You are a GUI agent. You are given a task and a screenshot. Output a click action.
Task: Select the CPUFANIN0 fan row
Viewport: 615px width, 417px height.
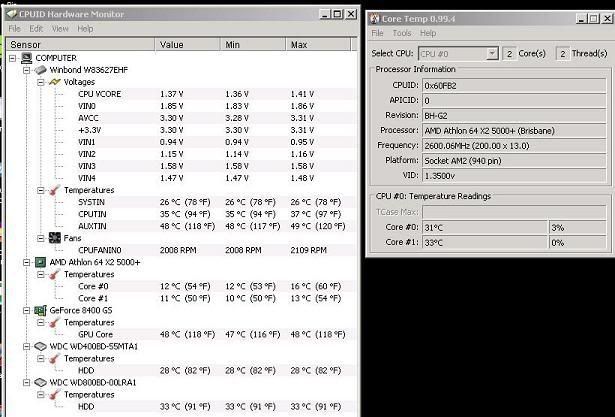[216, 250]
